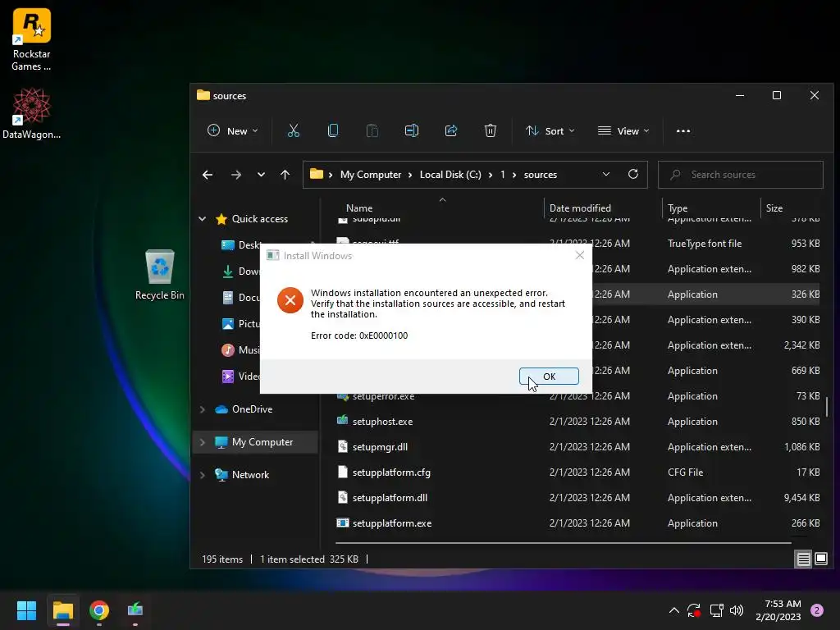Select Network in navigation pane
The width and height of the screenshot is (840, 630).
point(250,475)
